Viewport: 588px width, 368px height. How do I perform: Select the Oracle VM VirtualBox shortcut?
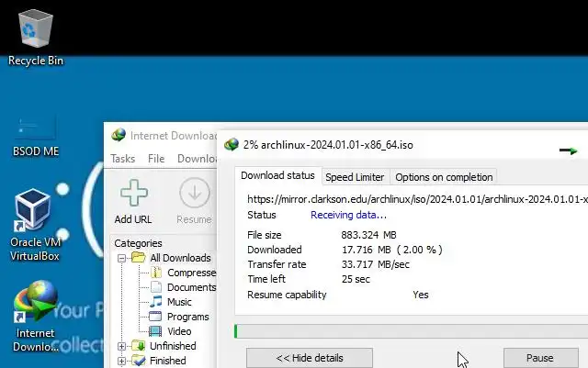[x=35, y=225]
